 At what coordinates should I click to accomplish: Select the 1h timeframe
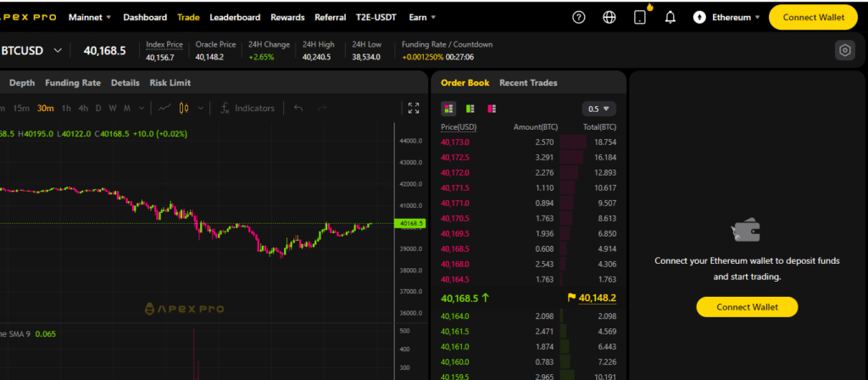pyautogui.click(x=66, y=108)
